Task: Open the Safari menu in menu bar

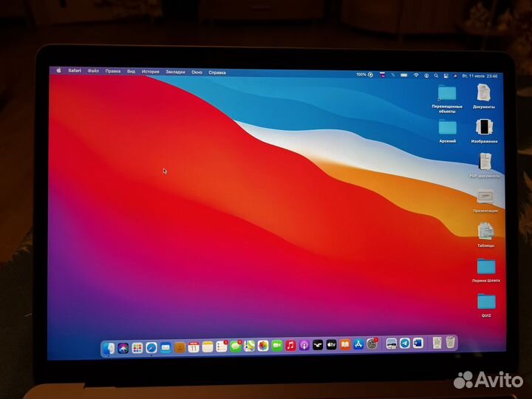Action: point(75,71)
